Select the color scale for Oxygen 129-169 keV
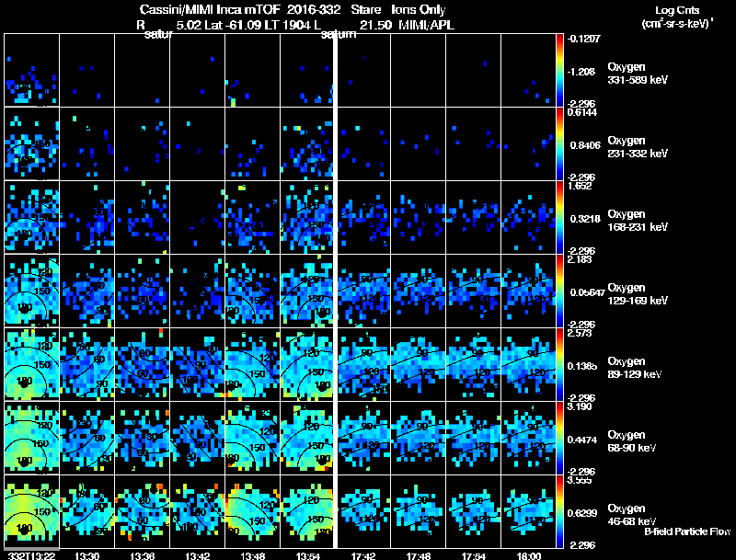This screenshot has width=736, height=560. 559,291
